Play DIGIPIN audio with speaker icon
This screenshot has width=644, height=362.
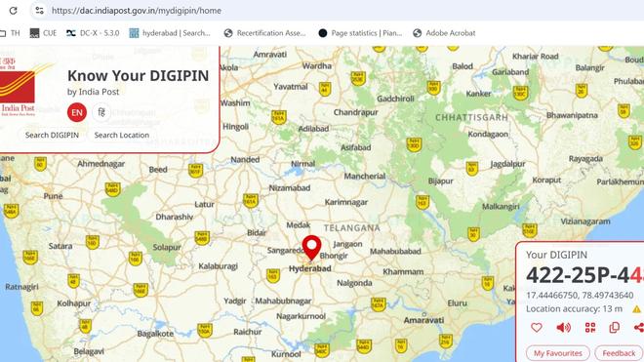(x=564, y=327)
